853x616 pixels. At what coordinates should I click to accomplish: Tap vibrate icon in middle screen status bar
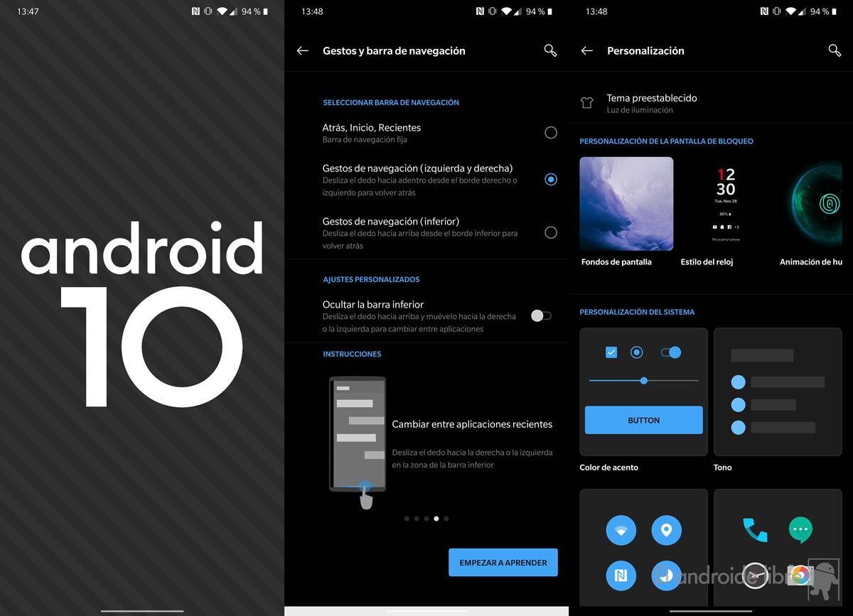(493, 12)
